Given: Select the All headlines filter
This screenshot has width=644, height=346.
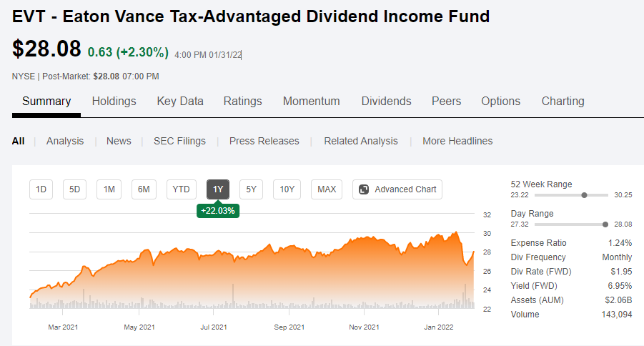Looking at the screenshot, I should click(x=18, y=141).
